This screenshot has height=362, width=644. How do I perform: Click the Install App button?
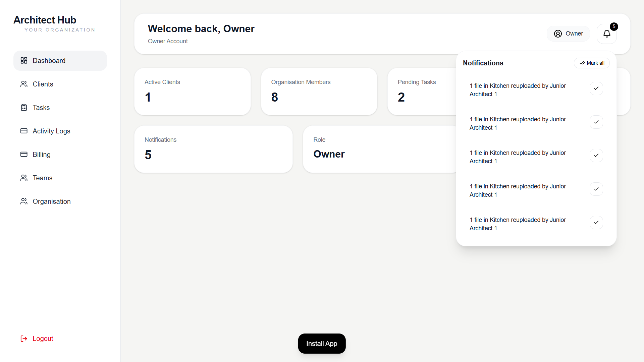(322, 344)
